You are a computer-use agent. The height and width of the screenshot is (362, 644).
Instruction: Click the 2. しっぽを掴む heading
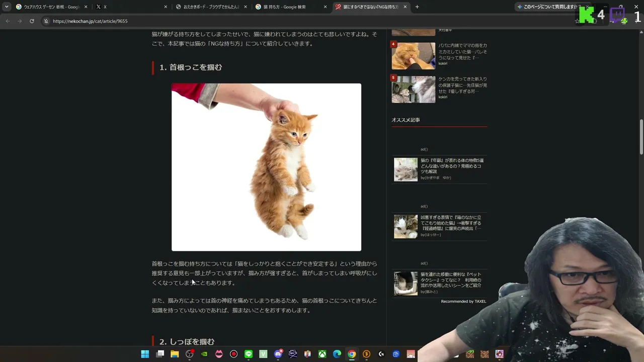point(187,342)
